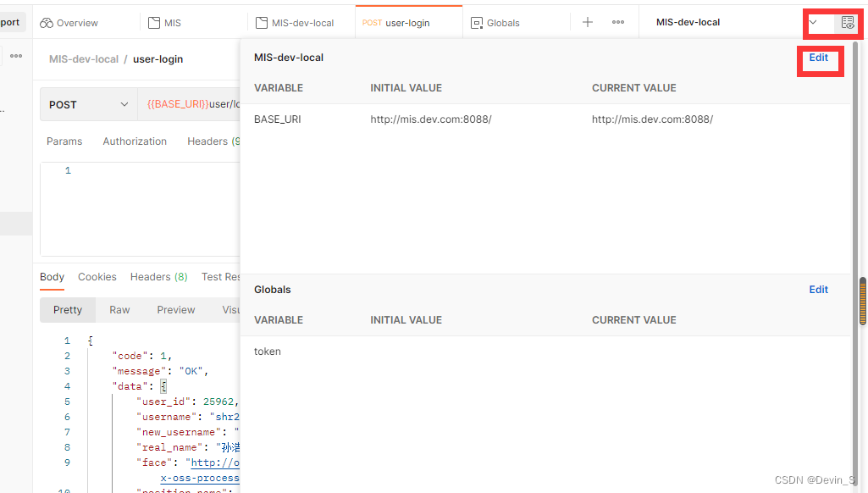This screenshot has height=493, width=868.
Task: Switch to the MIS collection tab
Action: coord(164,23)
